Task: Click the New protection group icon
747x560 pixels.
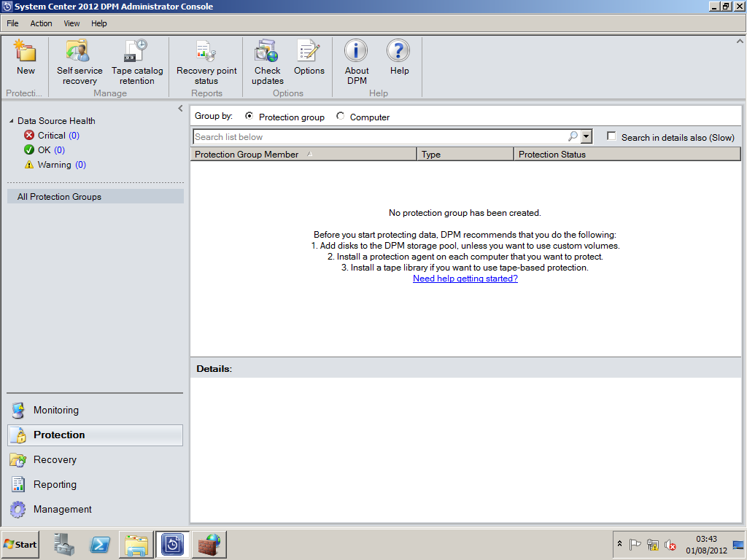Action: pos(26,52)
